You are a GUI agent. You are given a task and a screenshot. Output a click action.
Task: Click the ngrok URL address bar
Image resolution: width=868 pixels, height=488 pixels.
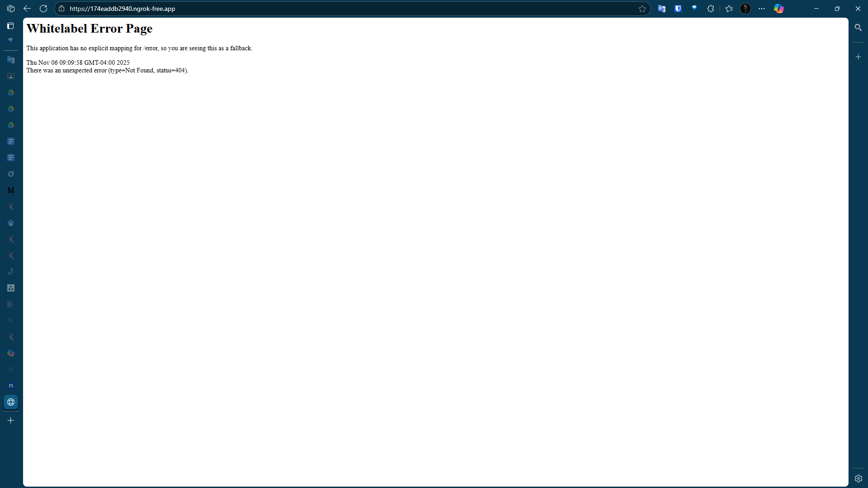coord(317,9)
